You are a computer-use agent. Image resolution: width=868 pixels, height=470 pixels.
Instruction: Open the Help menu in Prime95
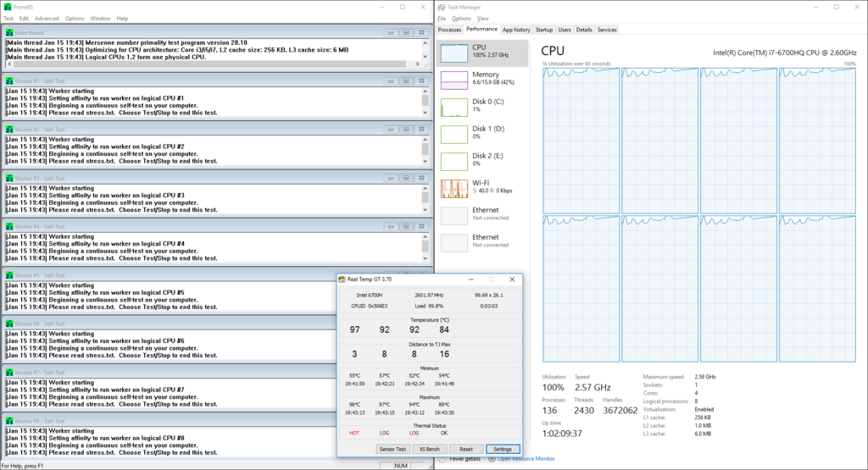tap(122, 19)
